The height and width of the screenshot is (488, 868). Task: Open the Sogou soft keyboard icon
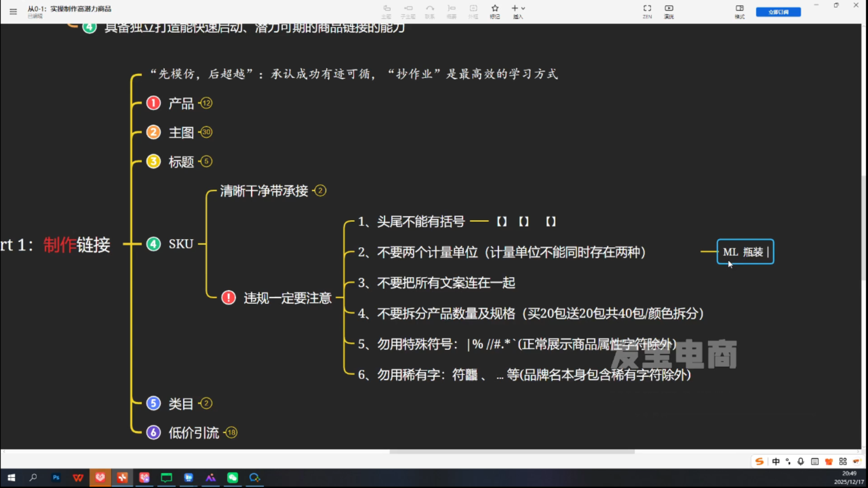pyautogui.click(x=815, y=461)
